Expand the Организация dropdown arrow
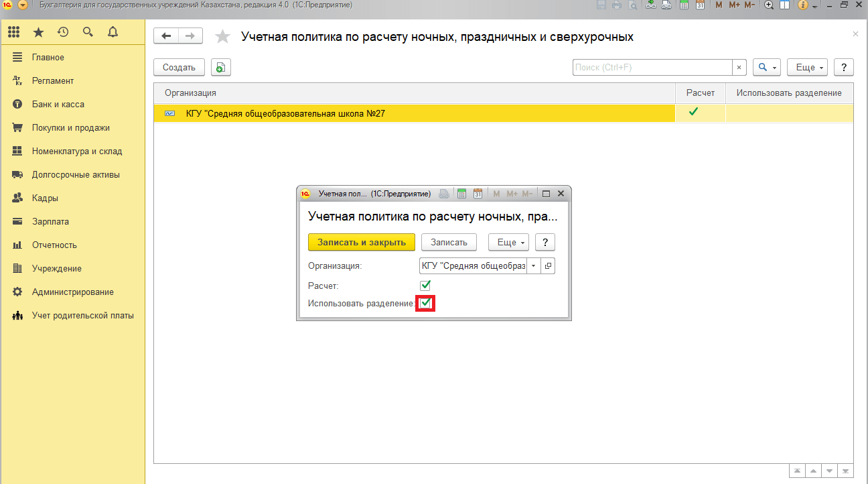This screenshot has width=868, height=484. click(x=533, y=266)
